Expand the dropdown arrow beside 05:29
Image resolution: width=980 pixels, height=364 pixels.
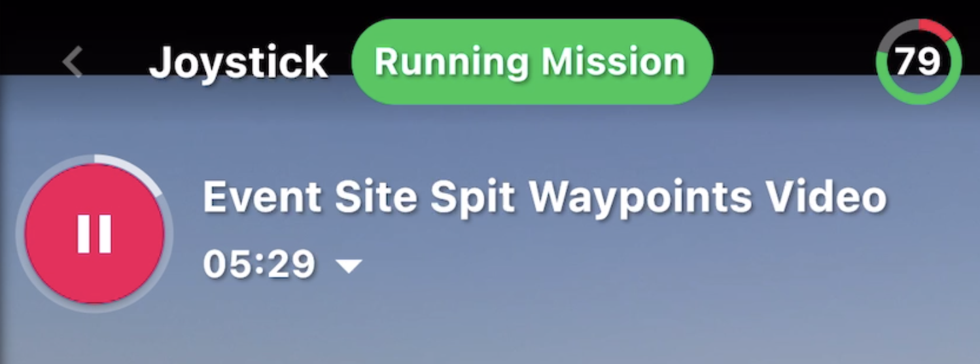[349, 265]
